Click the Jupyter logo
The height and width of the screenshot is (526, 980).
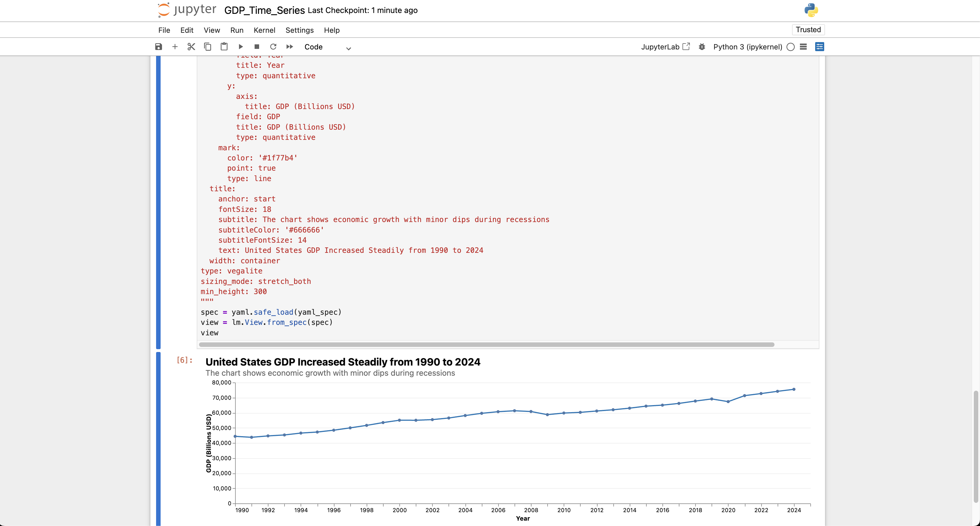(x=187, y=10)
